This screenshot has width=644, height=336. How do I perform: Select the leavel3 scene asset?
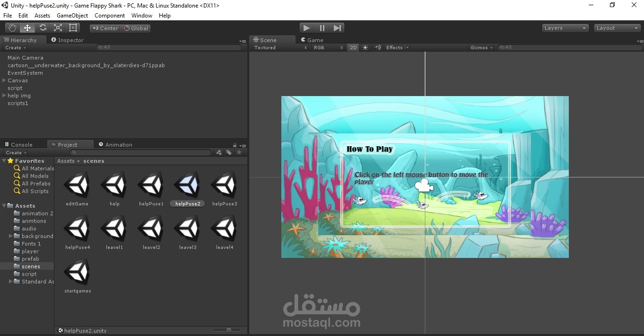188,232
